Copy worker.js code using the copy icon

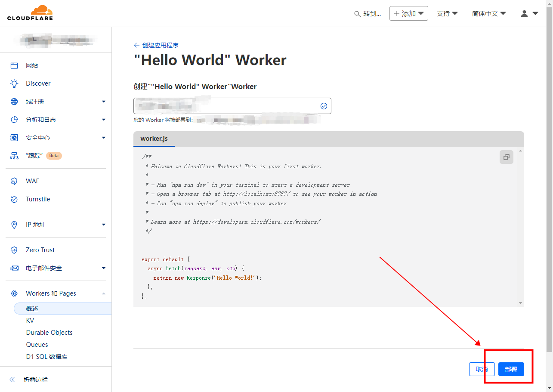tap(507, 157)
